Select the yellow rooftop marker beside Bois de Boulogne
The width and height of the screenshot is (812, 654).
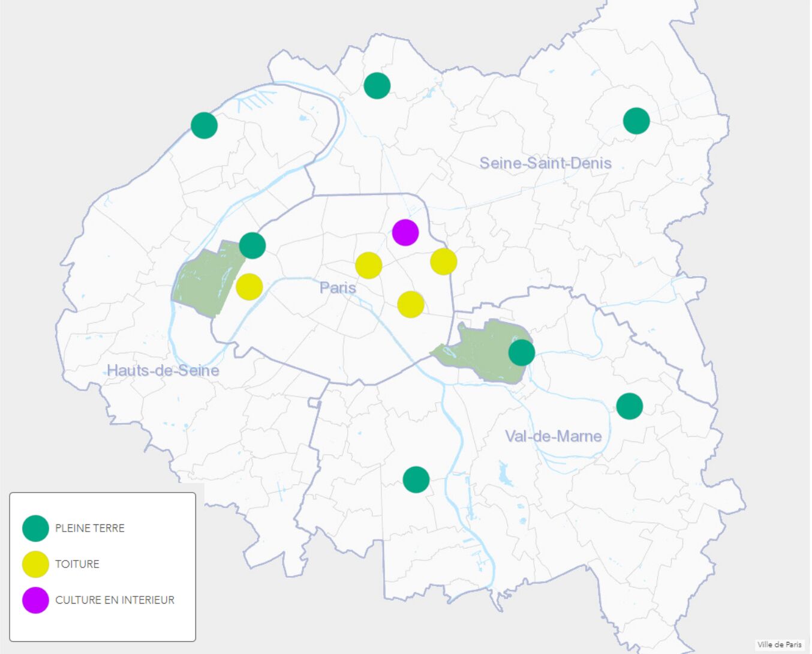click(x=249, y=287)
